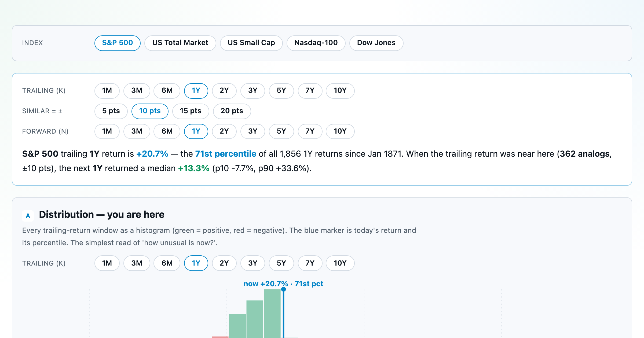
Task: Set forward horizon to 1M
Action: [x=107, y=131]
